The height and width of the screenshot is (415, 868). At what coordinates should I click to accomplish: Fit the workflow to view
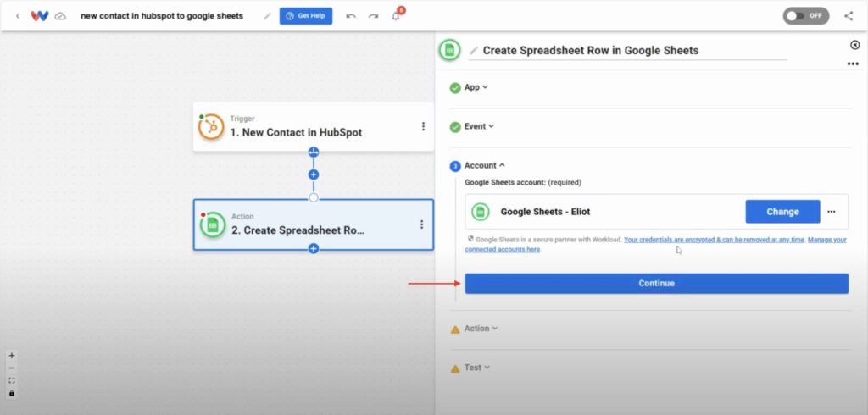point(12,380)
